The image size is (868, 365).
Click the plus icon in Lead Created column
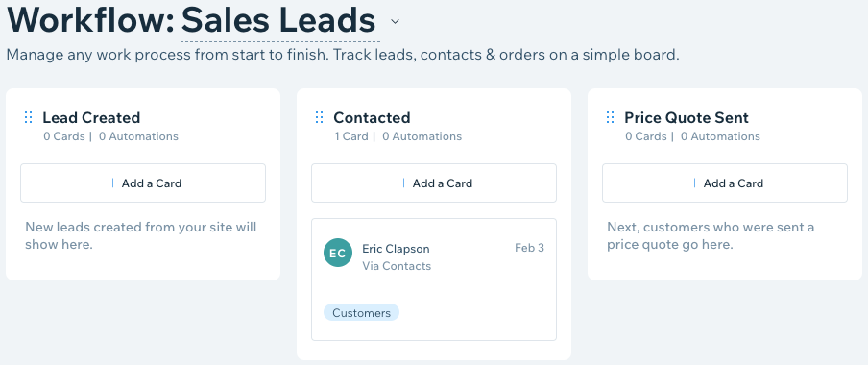[x=112, y=182]
